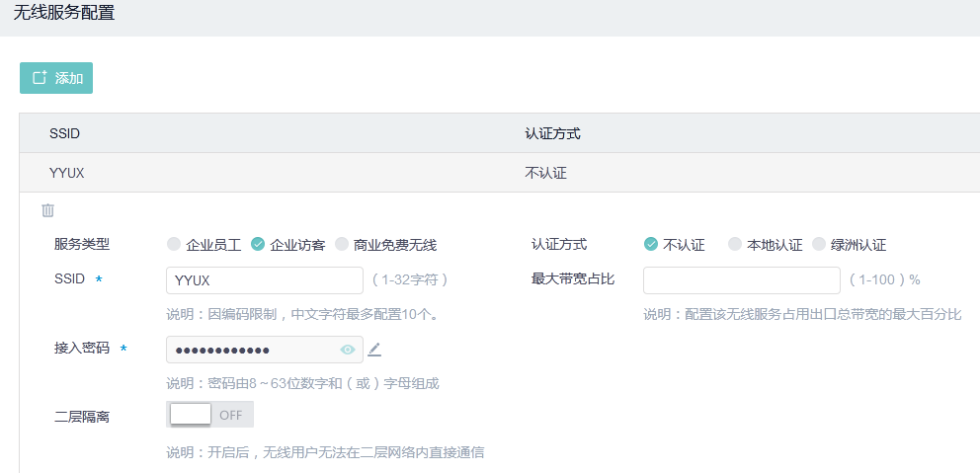The width and height of the screenshot is (980, 473).
Task: Click the 无线服务配置 page title
Action: 64,14
